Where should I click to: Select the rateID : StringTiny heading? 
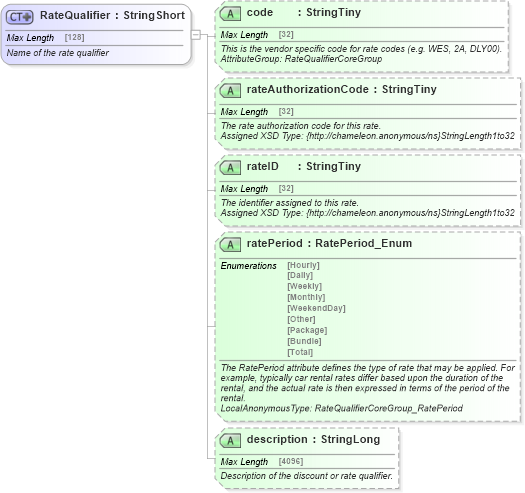pyautogui.click(x=304, y=167)
